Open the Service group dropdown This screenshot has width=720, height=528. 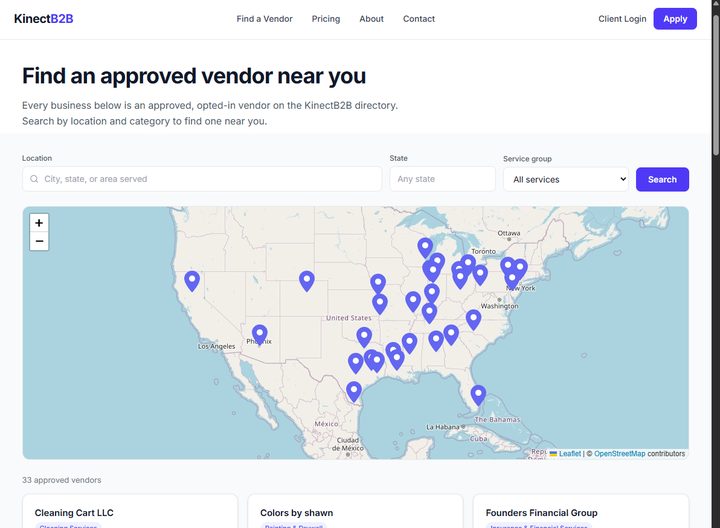tap(566, 180)
